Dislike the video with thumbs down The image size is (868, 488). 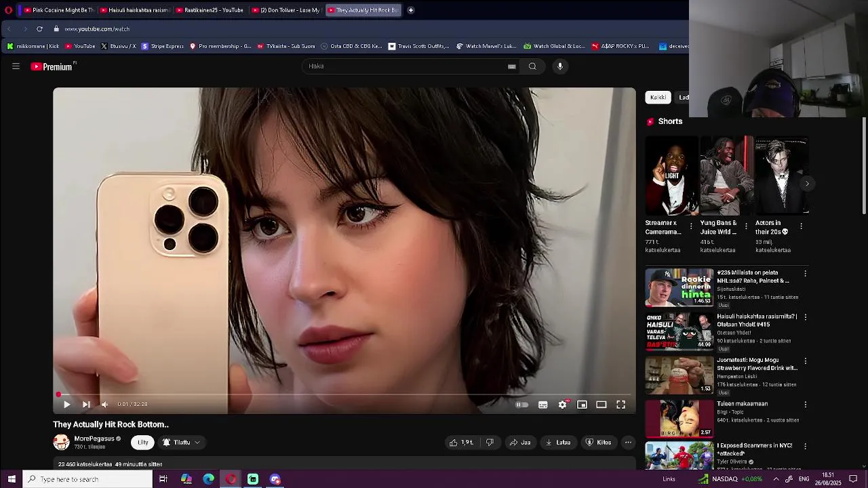pos(490,443)
